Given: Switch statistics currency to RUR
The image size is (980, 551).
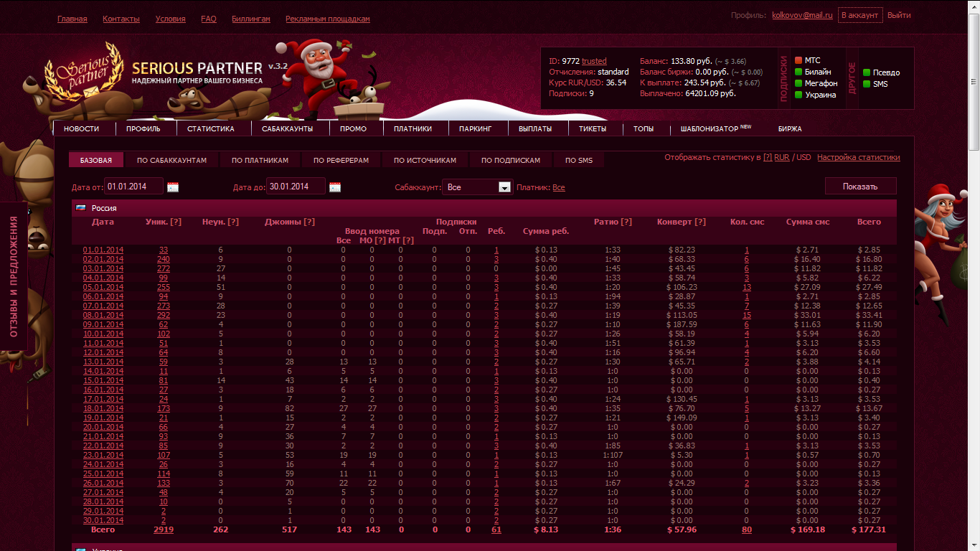Looking at the screenshot, I should [x=781, y=157].
